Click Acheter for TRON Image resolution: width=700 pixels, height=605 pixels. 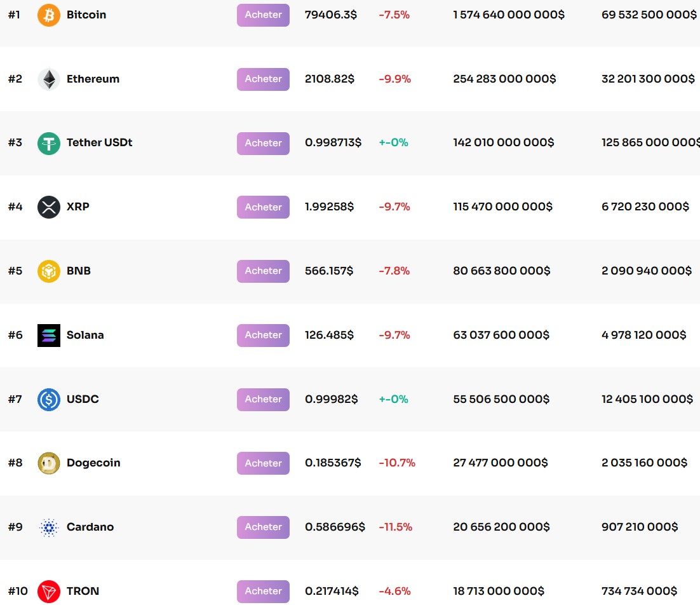click(263, 591)
